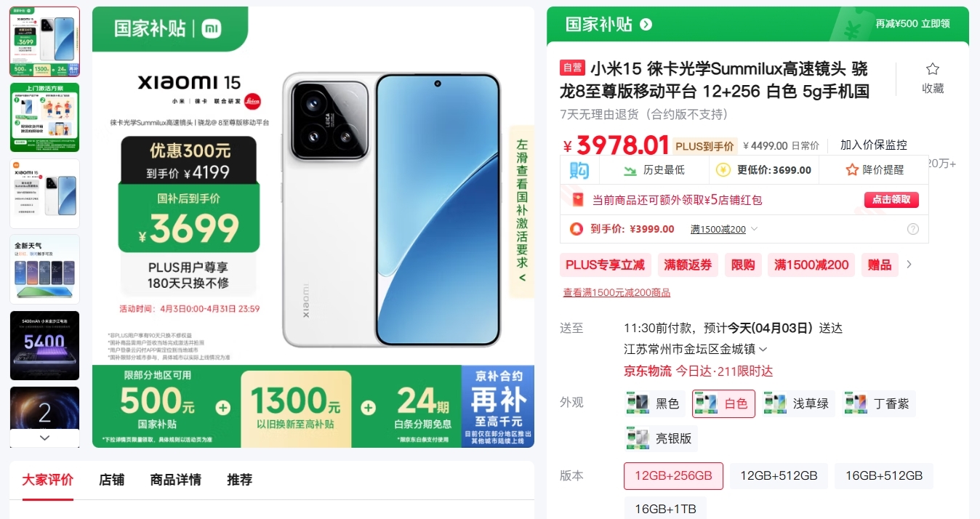Viewport: 980px width, 519px height.
Task: Click the star favorite icon
Action: pos(933,69)
